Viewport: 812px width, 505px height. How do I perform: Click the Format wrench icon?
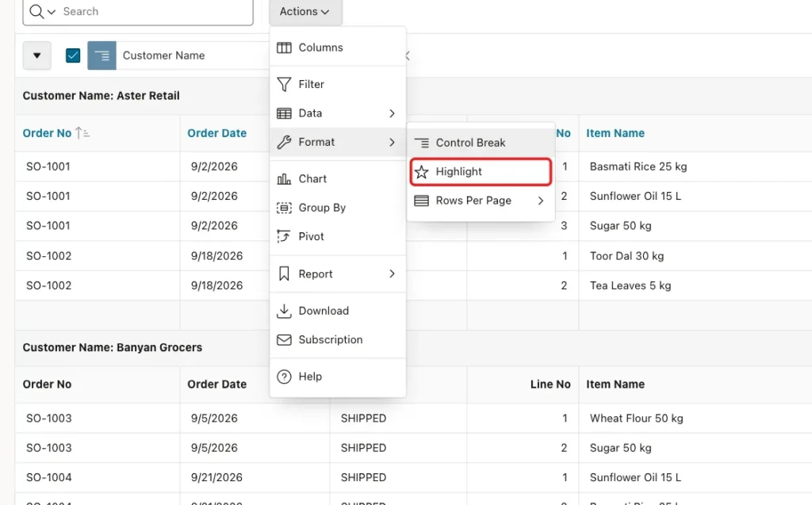coord(284,143)
